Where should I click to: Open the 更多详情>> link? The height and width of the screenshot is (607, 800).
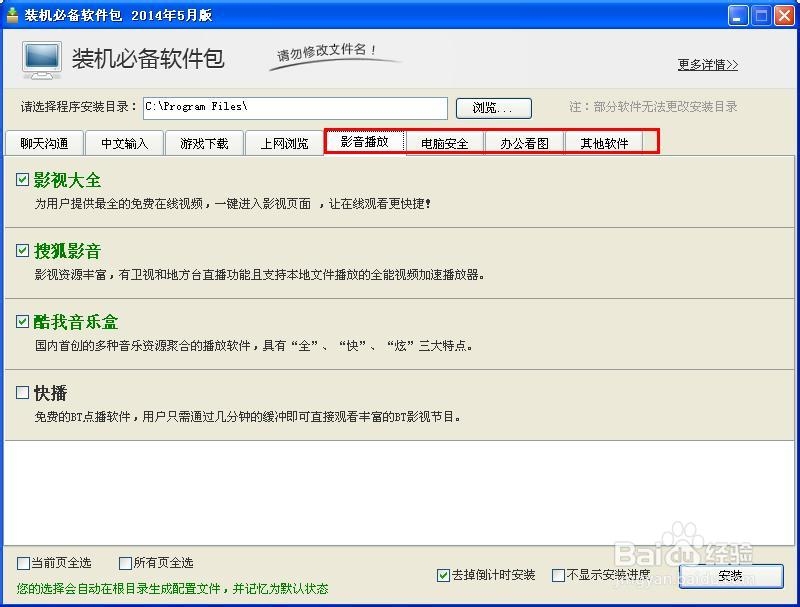(708, 65)
